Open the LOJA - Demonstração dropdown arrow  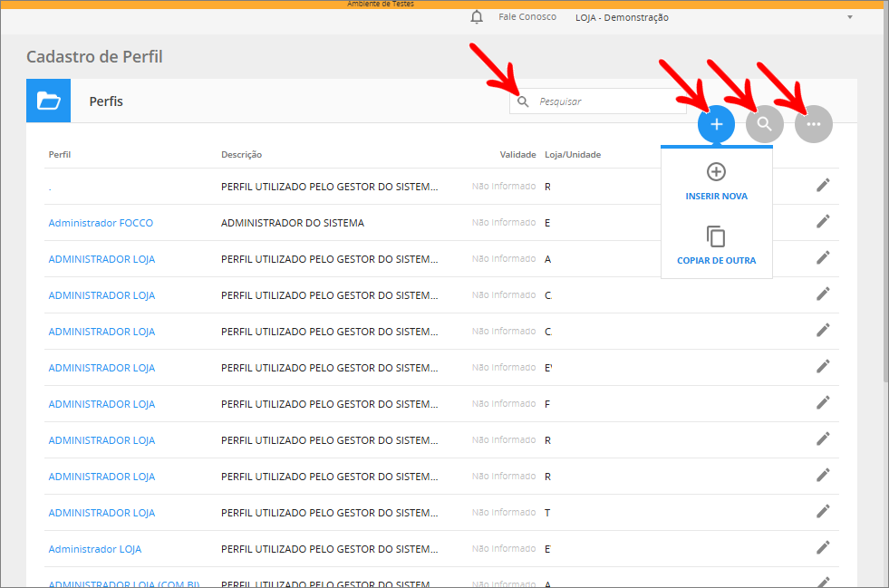click(x=849, y=17)
